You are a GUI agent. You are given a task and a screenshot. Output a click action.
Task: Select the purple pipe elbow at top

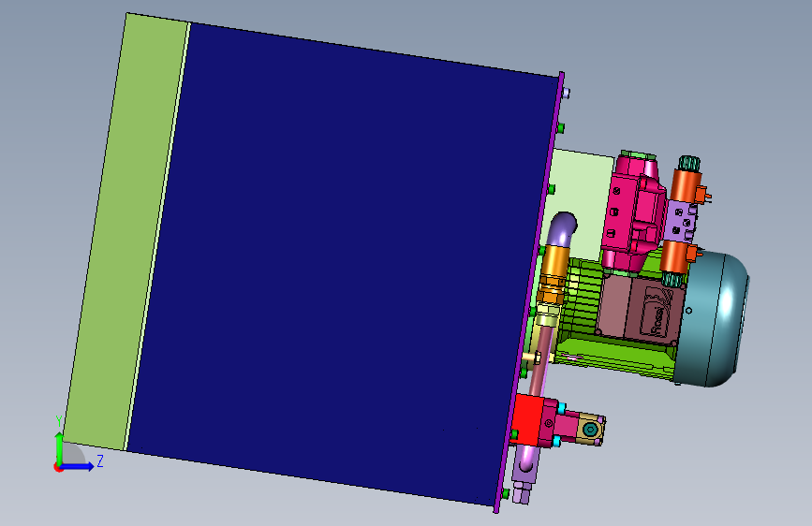(563, 227)
